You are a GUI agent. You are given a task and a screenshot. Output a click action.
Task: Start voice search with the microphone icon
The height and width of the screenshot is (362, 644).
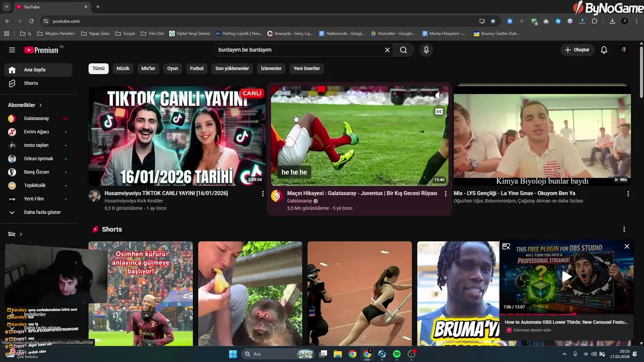click(426, 50)
